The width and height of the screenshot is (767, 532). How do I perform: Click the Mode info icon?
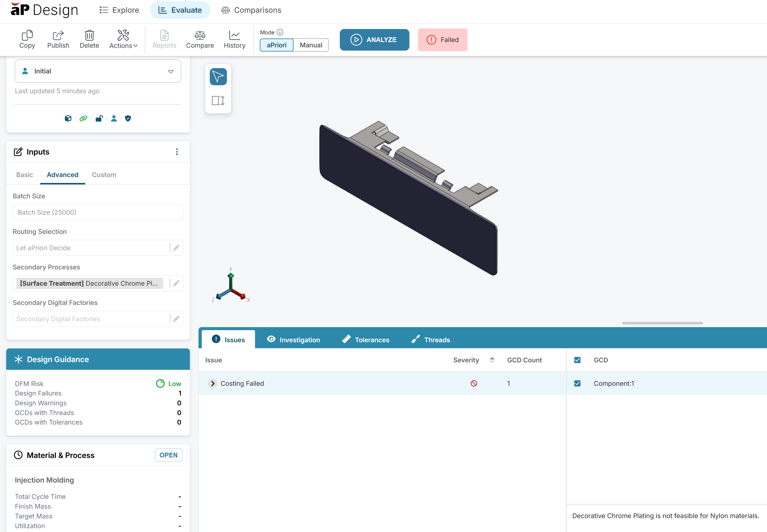click(280, 32)
